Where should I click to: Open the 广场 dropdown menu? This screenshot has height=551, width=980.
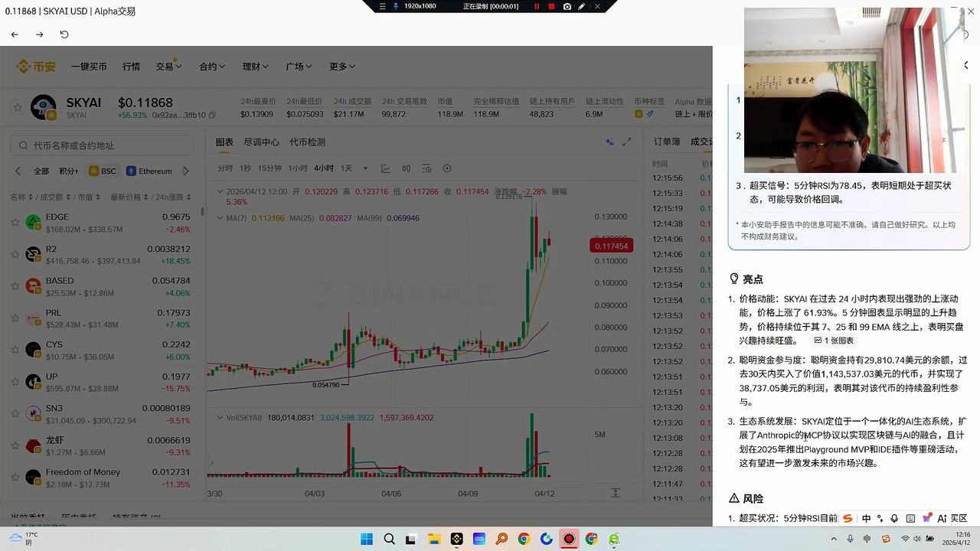click(299, 67)
